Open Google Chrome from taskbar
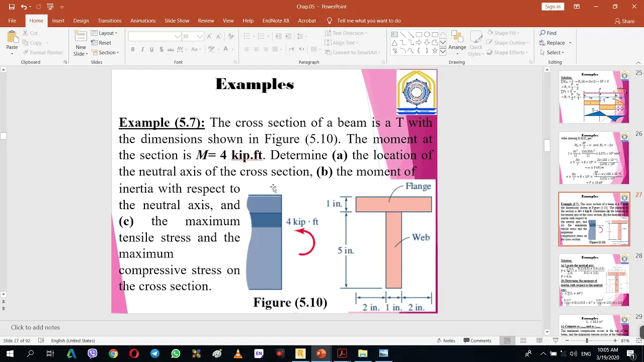 [113, 353]
